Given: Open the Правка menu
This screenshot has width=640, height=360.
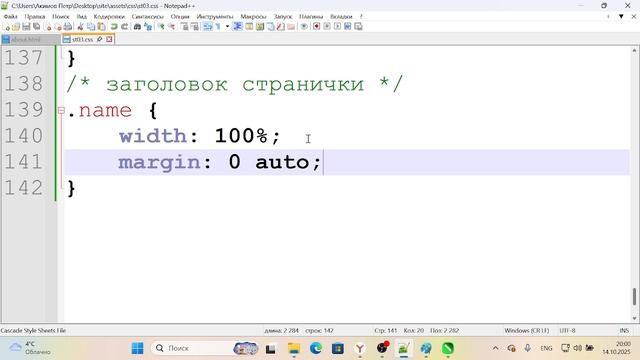Looking at the screenshot, I should click(35, 16).
